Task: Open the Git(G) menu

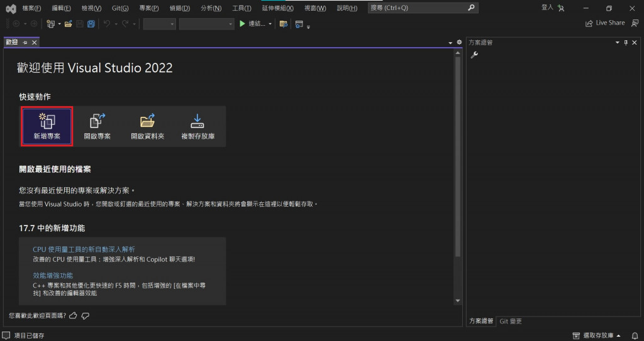Action: coord(120,8)
